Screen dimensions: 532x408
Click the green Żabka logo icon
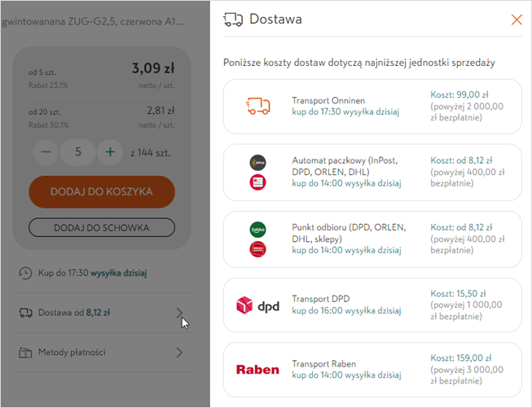(x=258, y=230)
